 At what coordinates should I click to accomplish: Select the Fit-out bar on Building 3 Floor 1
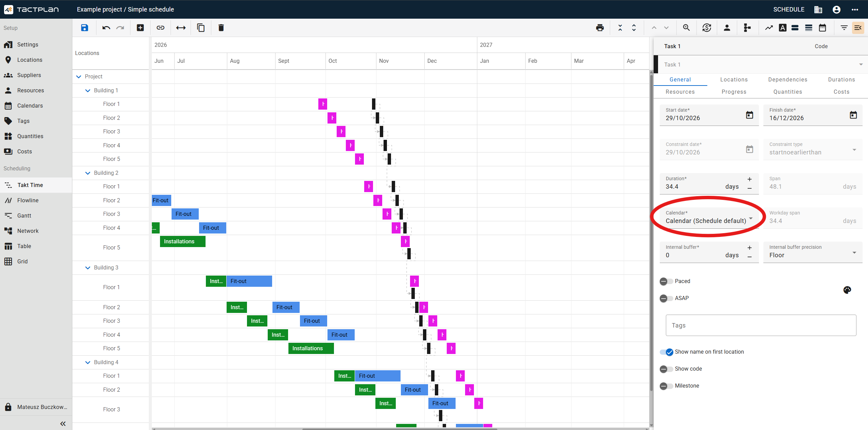point(249,281)
